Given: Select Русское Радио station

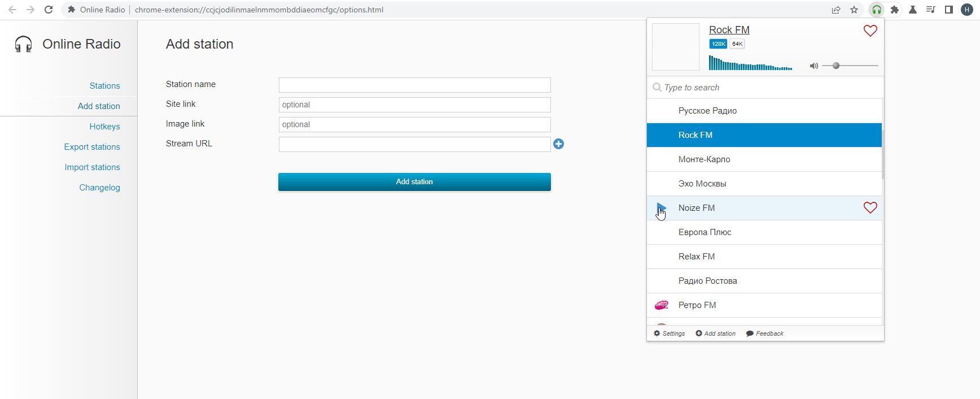Looking at the screenshot, I should 764,111.
